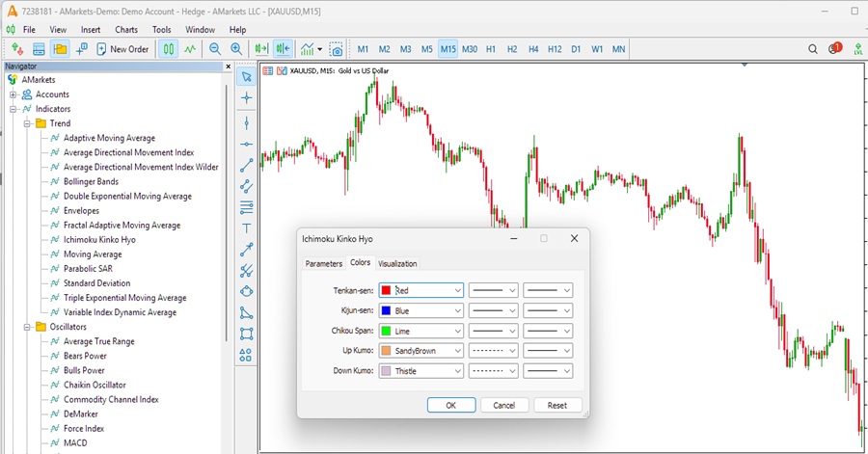Switch to the Visualization tab
868x454 pixels.
[x=397, y=264]
